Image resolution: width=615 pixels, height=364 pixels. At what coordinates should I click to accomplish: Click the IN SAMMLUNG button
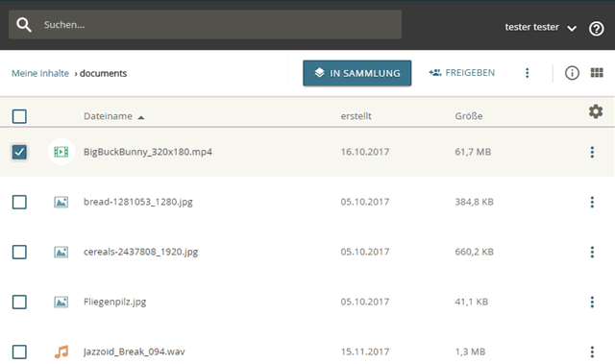[357, 73]
